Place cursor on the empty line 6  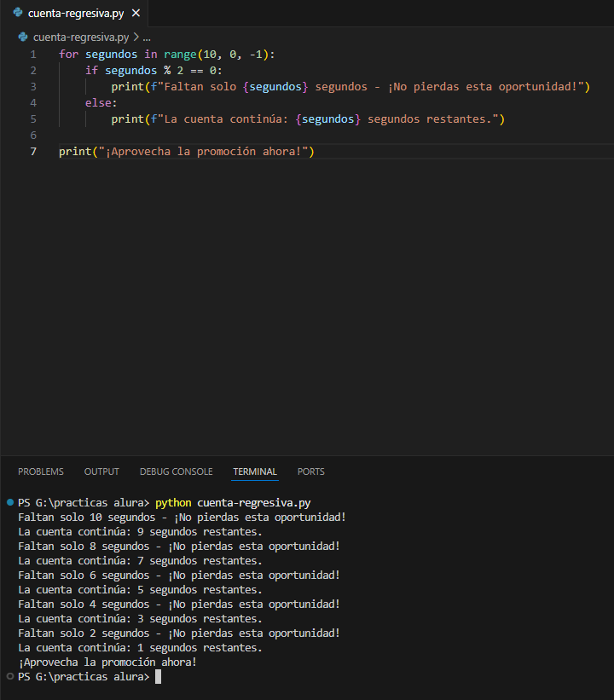point(171,136)
